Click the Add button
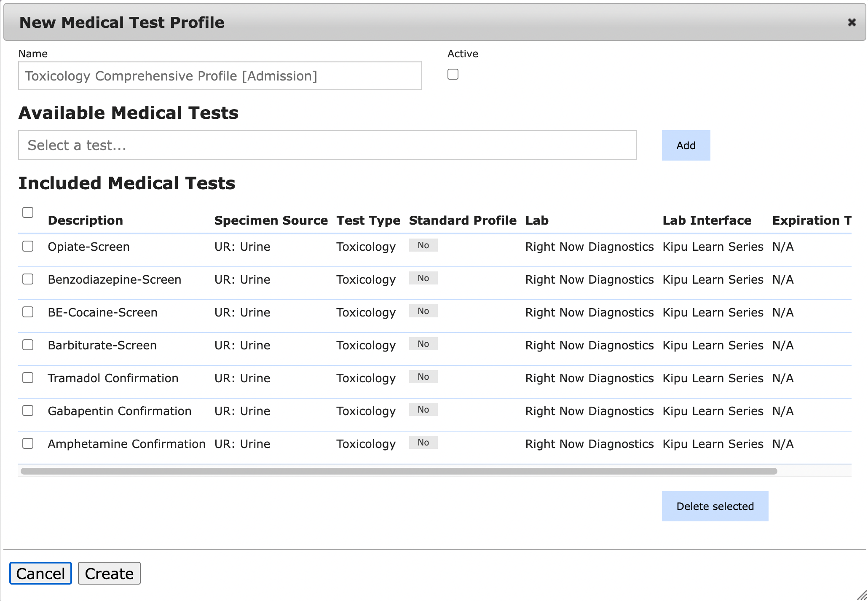868x601 pixels. [686, 146]
